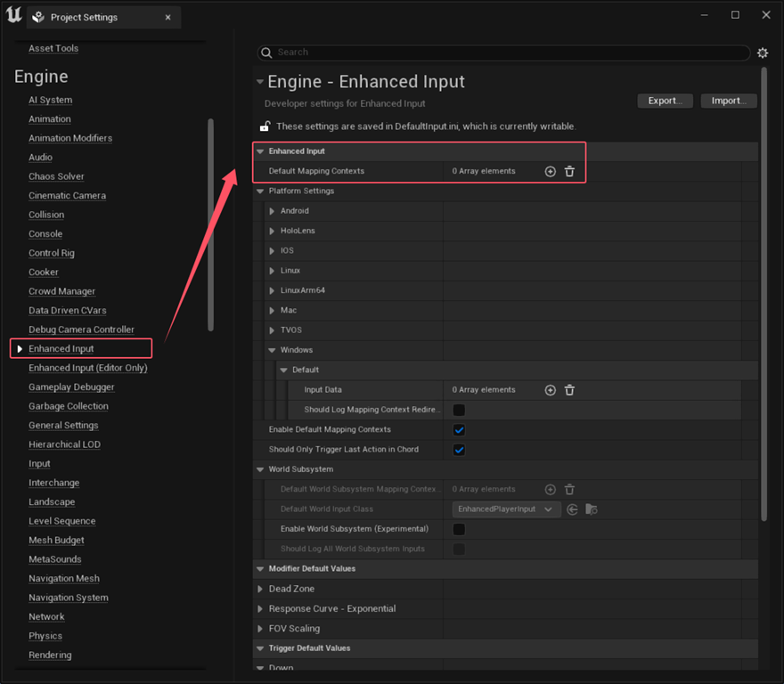Expand the Android platform row
Image resolution: width=784 pixels, height=684 pixels.
coord(272,211)
